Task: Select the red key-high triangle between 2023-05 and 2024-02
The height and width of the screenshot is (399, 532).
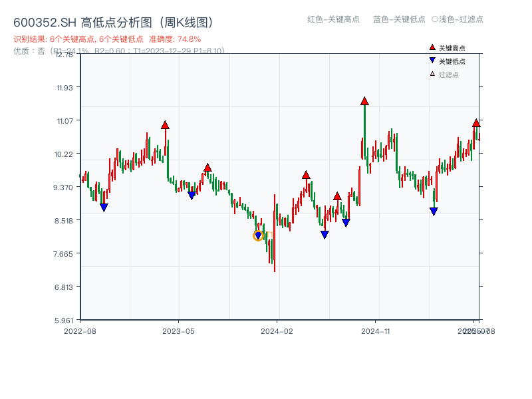Action: point(207,168)
